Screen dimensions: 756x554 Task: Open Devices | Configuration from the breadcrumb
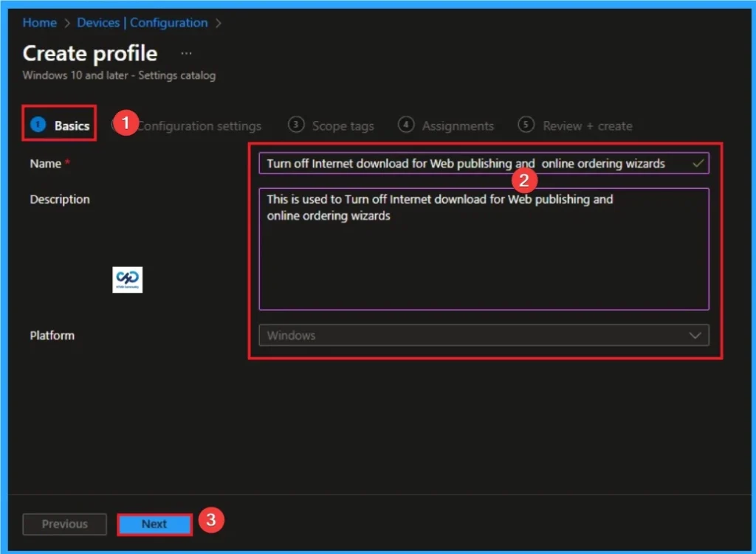142,23
